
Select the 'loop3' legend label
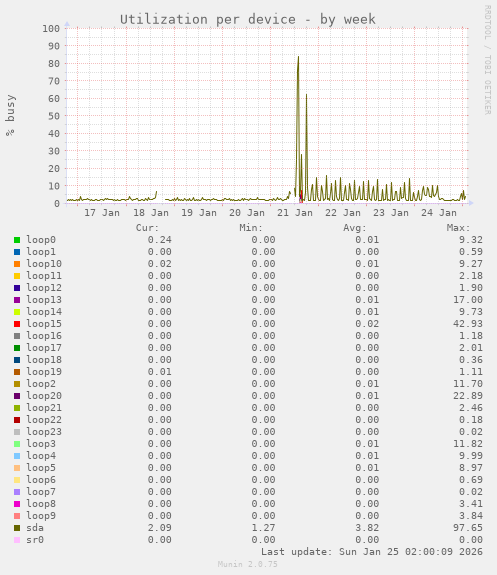tap(41, 444)
